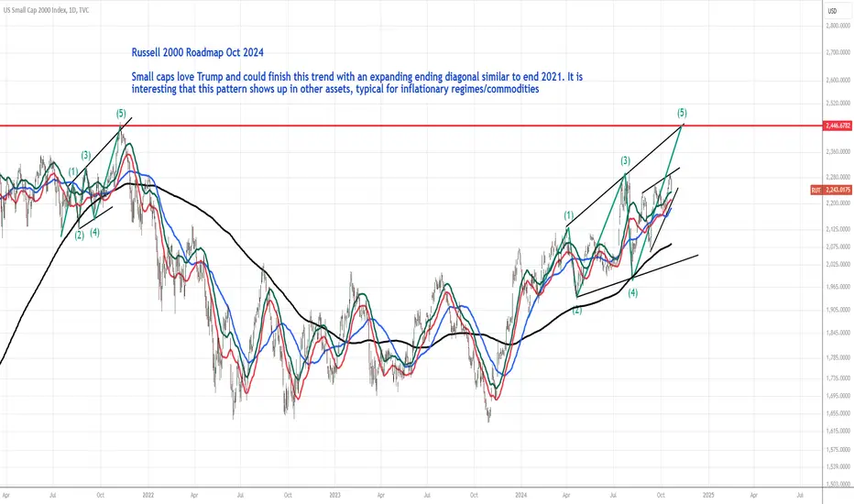The image size is (854, 504).
Task: Click the 2,360.0000 price axis label
Action: (838, 151)
